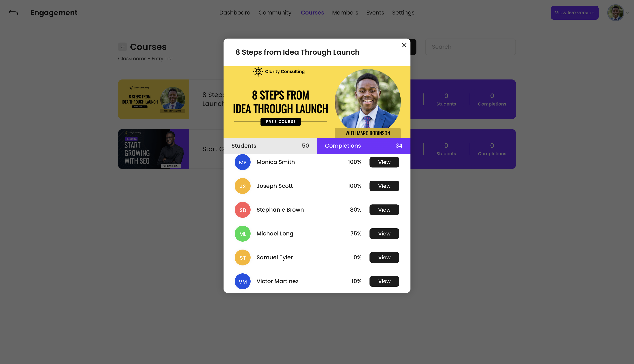Click Stephanie Brown's SB avatar
The image size is (634, 364).
click(x=242, y=210)
